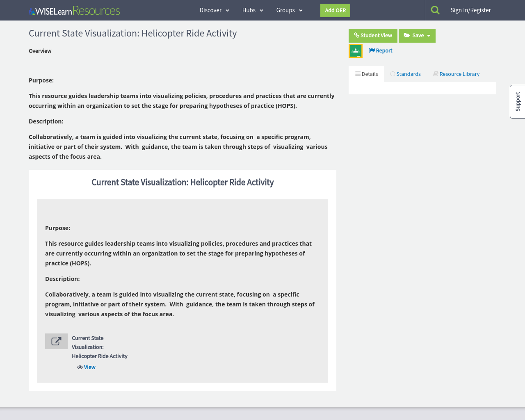Toggle Student View mode
Image resolution: width=525 pixels, height=420 pixels.
point(373,35)
